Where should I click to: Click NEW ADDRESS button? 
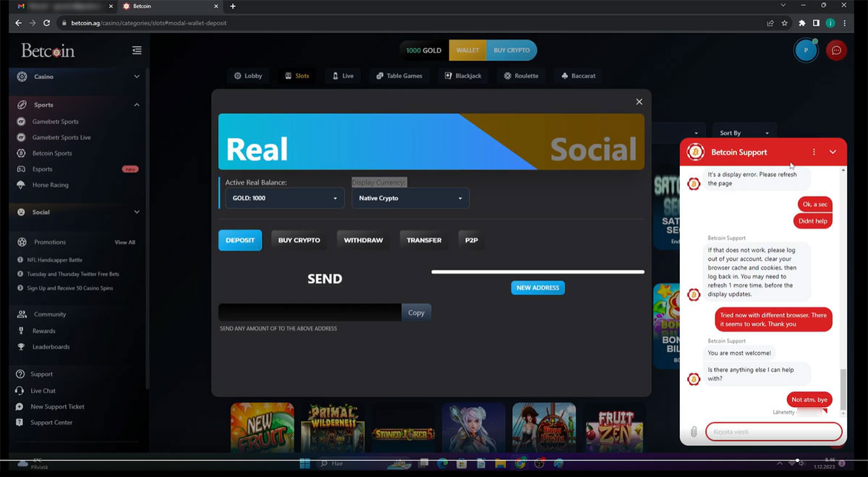click(538, 288)
